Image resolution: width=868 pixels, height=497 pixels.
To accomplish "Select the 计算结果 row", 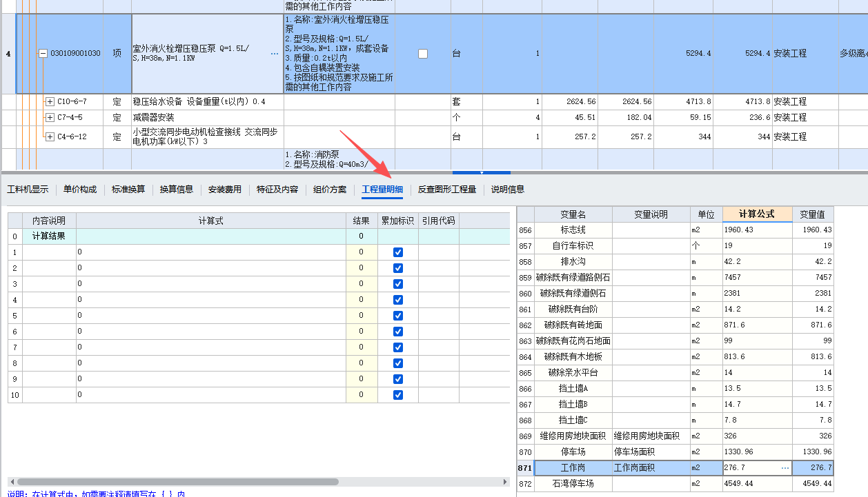I will point(258,236).
